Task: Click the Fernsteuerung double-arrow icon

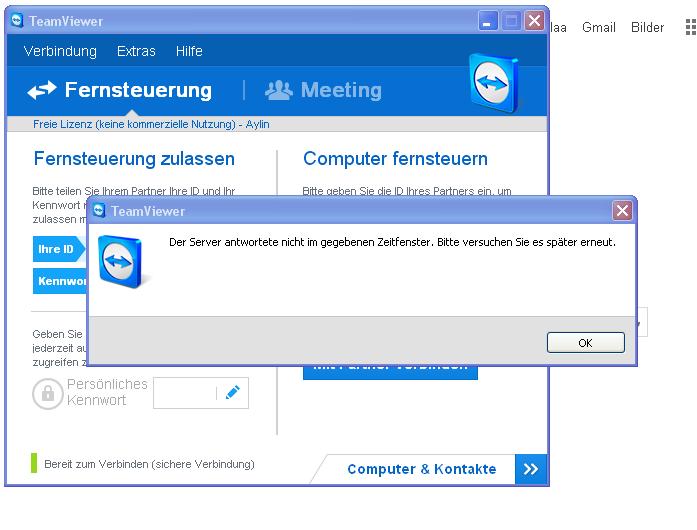Action: pos(42,90)
